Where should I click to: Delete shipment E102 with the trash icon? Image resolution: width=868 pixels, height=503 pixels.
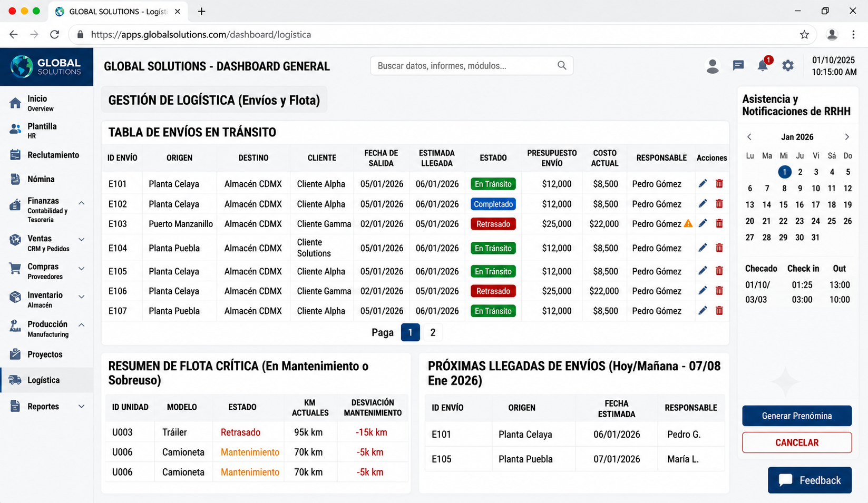(x=719, y=203)
